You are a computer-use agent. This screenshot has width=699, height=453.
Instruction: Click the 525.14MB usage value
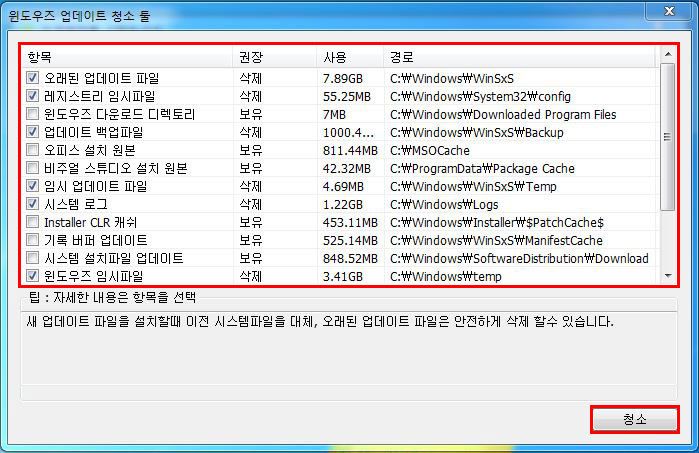(350, 240)
